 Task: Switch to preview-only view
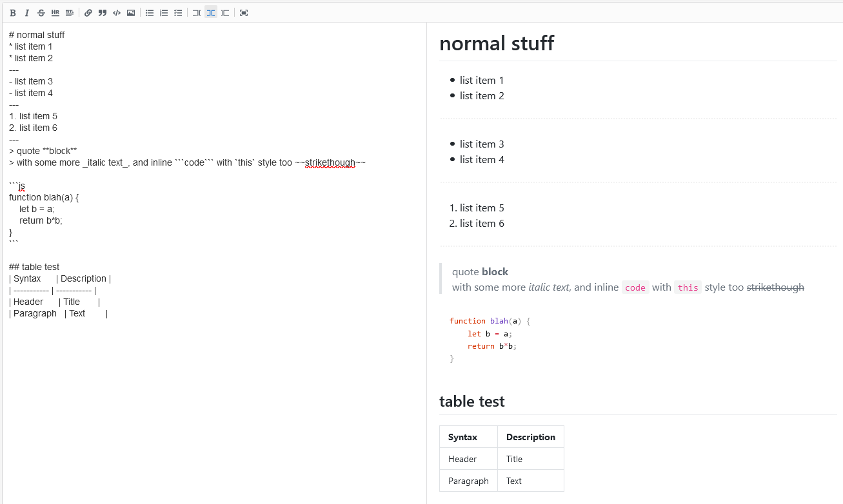pyautogui.click(x=224, y=12)
